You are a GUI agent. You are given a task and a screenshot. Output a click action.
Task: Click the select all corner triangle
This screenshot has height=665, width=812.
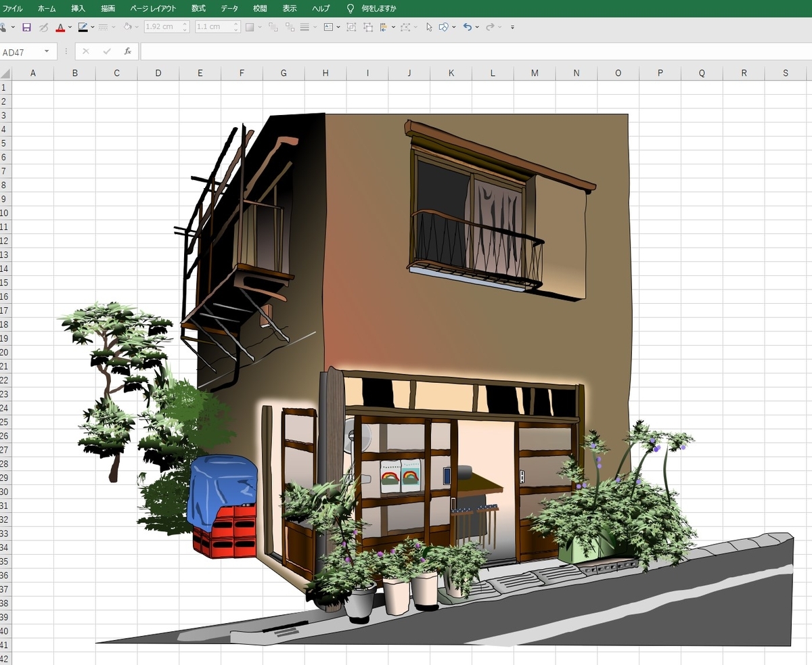tap(6, 73)
